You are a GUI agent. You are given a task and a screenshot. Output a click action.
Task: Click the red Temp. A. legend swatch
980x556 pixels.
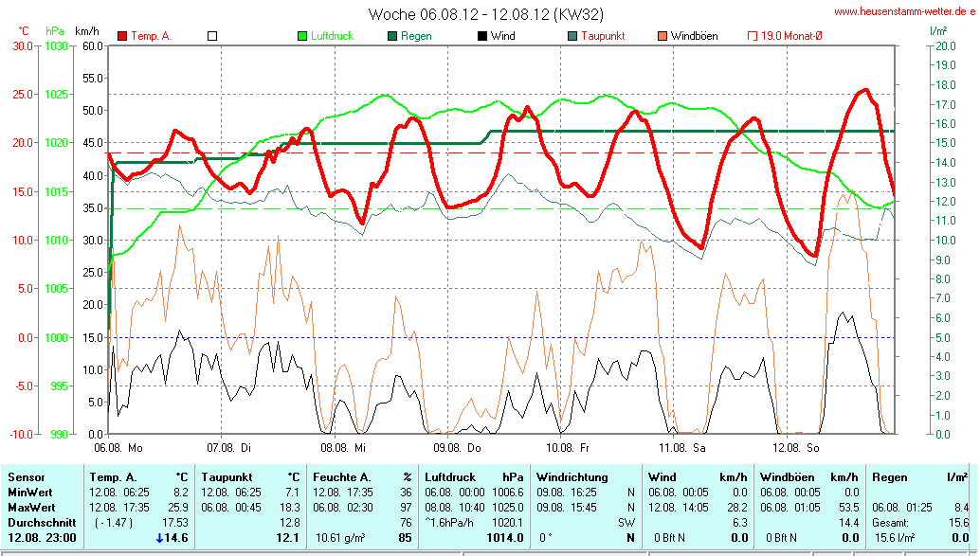coord(122,36)
